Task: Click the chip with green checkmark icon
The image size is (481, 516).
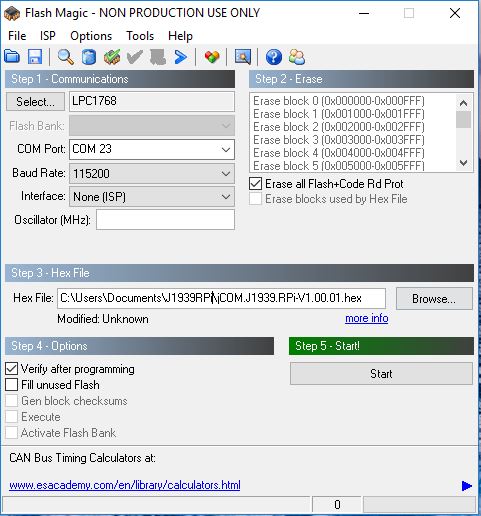Action: (x=112, y=57)
